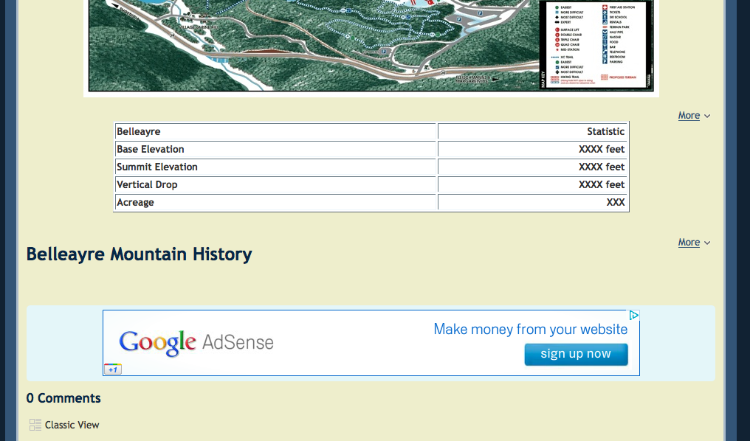
Task: Click the 0 Comments heading
Action: (63, 398)
